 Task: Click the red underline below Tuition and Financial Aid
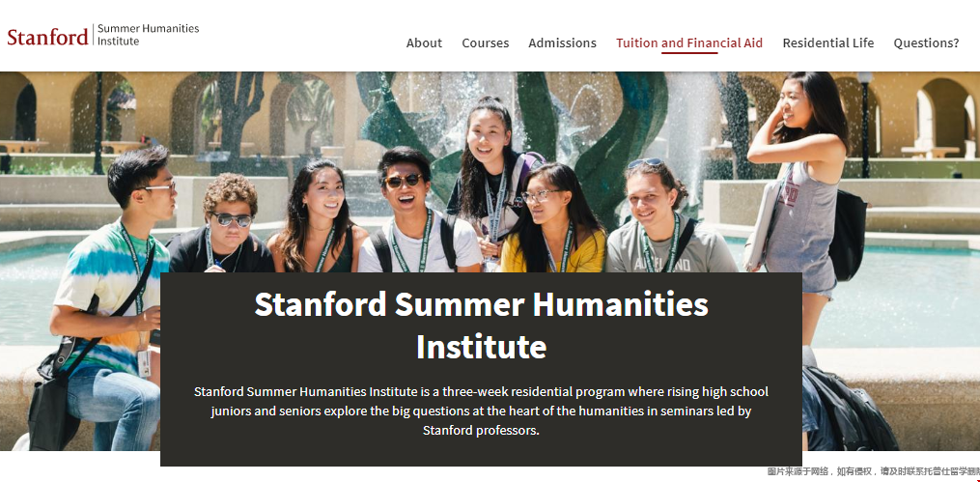[x=689, y=53]
